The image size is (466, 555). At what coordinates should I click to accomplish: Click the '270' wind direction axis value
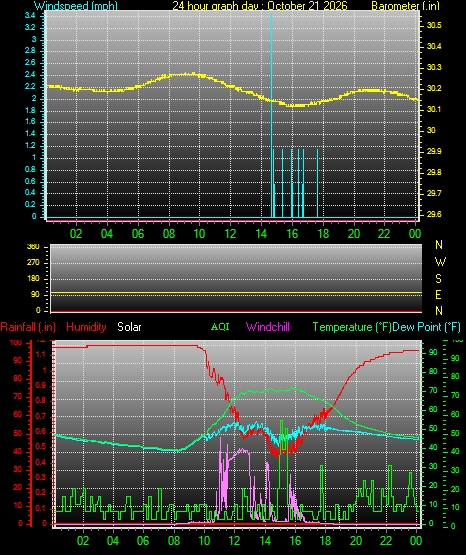point(33,263)
